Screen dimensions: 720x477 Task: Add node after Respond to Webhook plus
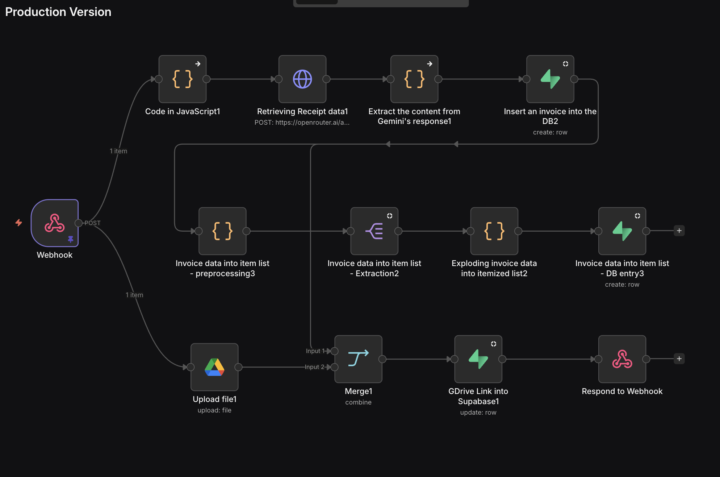click(679, 359)
